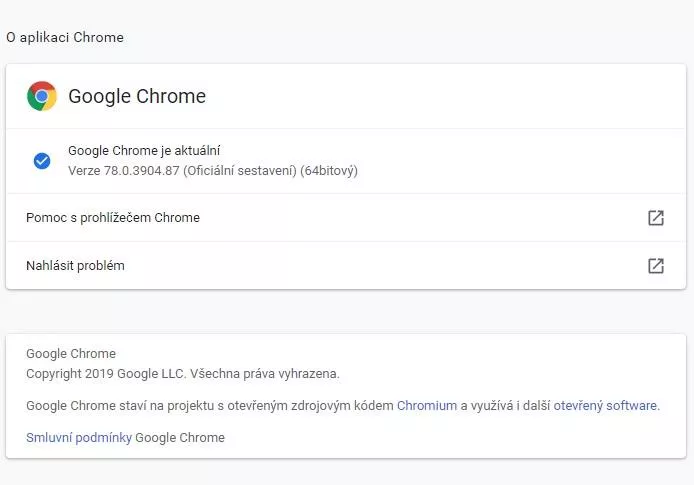
Task: Click the Google Chrome logo icon
Action: click(x=42, y=96)
